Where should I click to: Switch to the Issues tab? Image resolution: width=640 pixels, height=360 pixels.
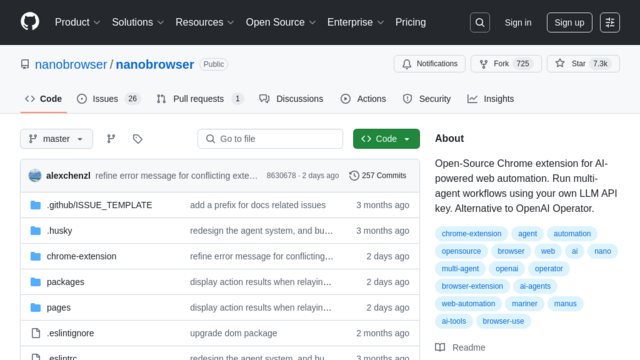point(109,99)
